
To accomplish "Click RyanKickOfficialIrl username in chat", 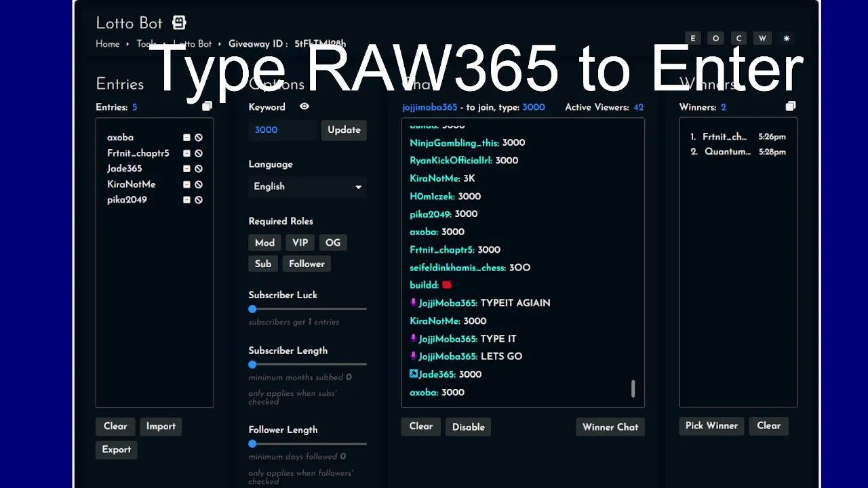I will [x=452, y=161].
